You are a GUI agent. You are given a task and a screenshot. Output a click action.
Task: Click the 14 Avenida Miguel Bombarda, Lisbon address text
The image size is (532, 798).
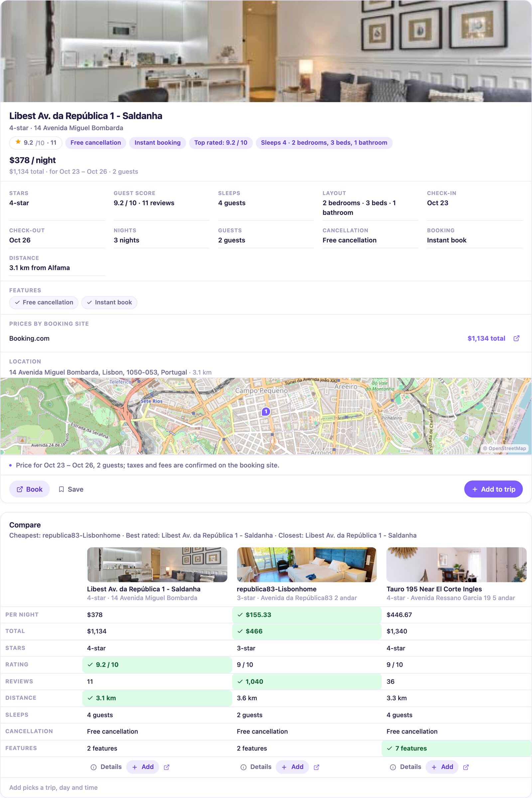click(x=98, y=372)
